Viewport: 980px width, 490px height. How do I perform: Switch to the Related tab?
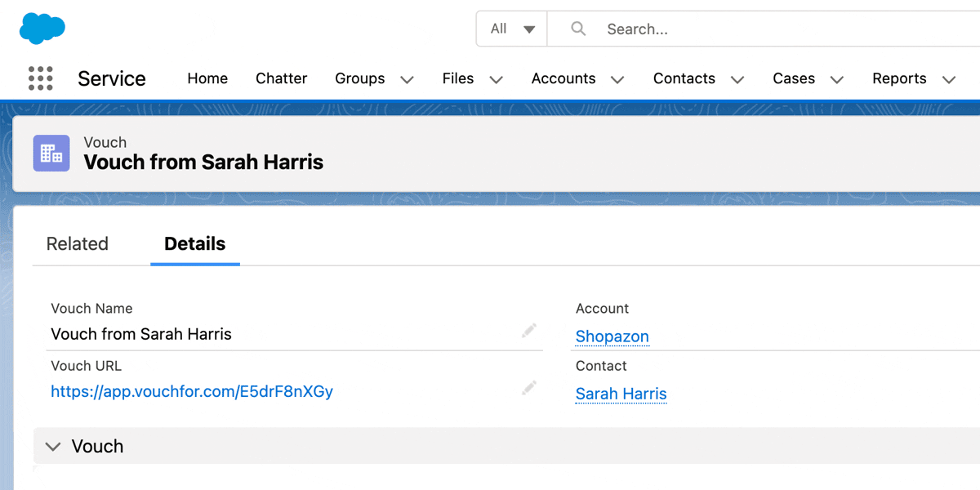78,243
